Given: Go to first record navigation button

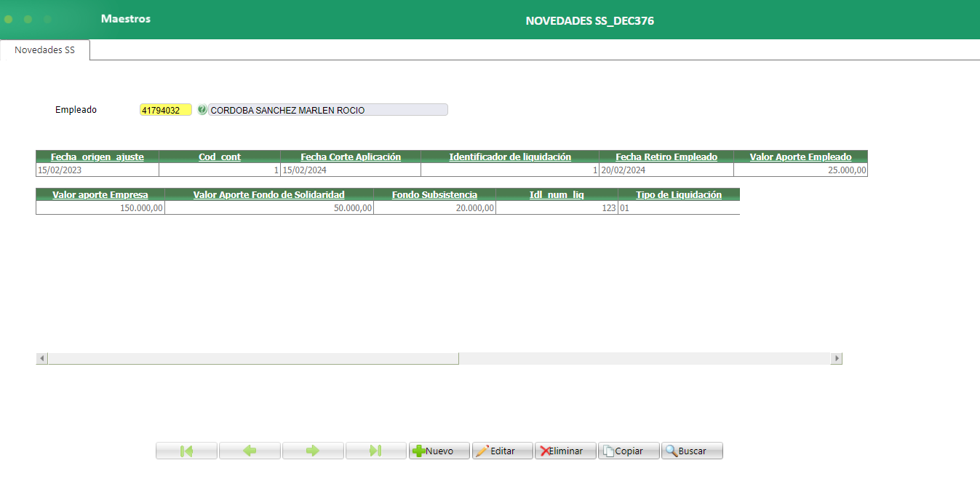Looking at the screenshot, I should pos(186,451).
